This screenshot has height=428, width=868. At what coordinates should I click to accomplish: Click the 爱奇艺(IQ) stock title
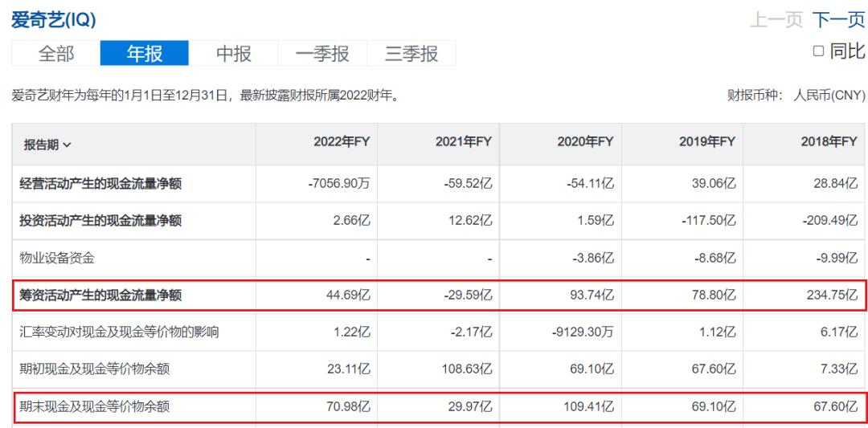54,20
